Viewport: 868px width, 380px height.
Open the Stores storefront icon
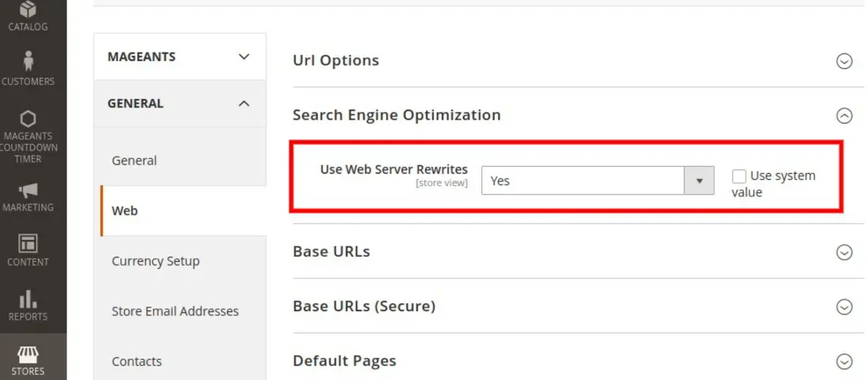pyautogui.click(x=28, y=354)
